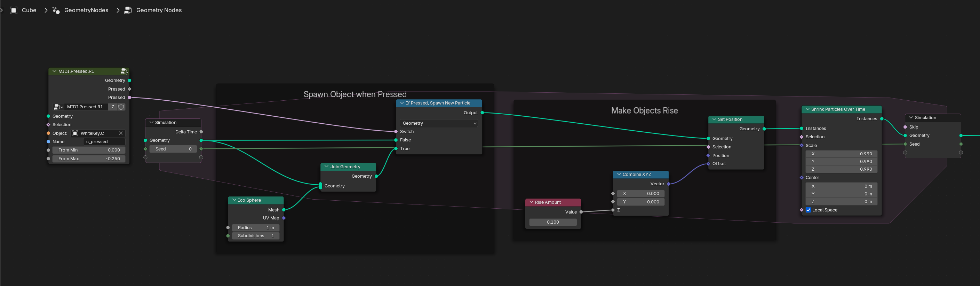The image size is (980, 286).
Task: Click the Geometry Nodes node-tree icon in the breadcrumb
Action: pyautogui.click(x=128, y=10)
